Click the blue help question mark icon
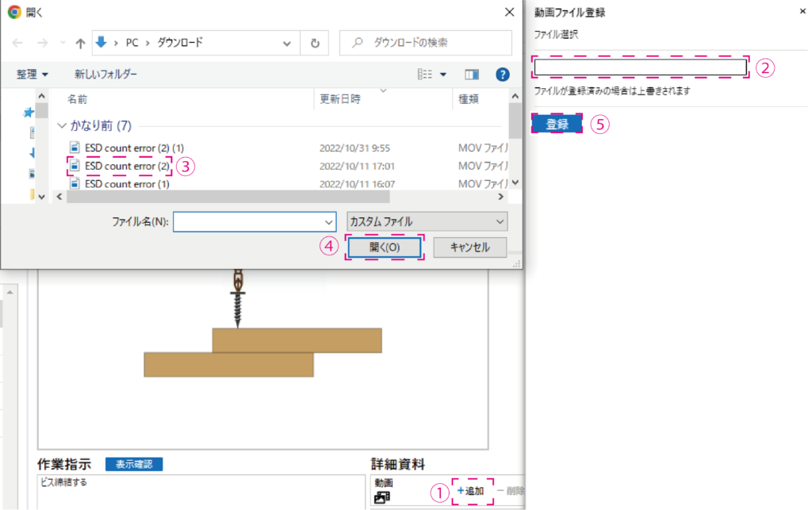 click(502, 74)
